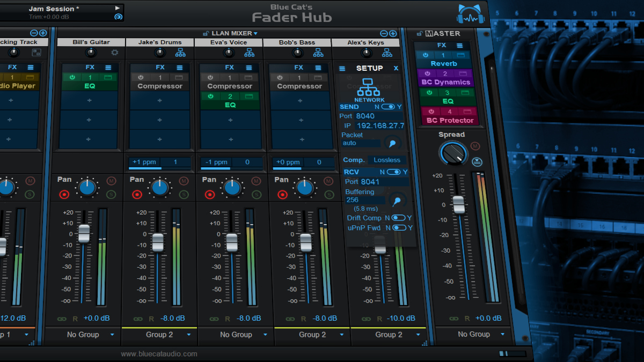Open network setup for Jake's Drums
This screenshot has width=644, height=362.
180,53
